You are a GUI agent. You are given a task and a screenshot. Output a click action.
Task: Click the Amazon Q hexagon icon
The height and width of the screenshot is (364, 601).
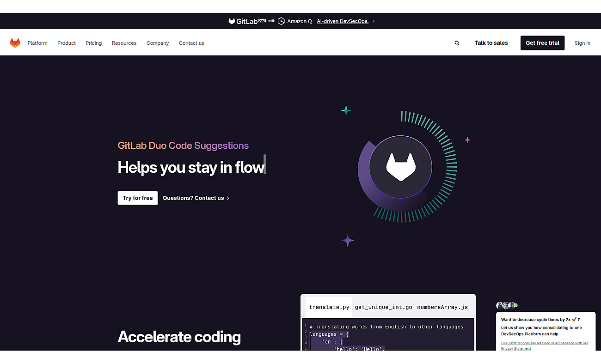click(281, 21)
